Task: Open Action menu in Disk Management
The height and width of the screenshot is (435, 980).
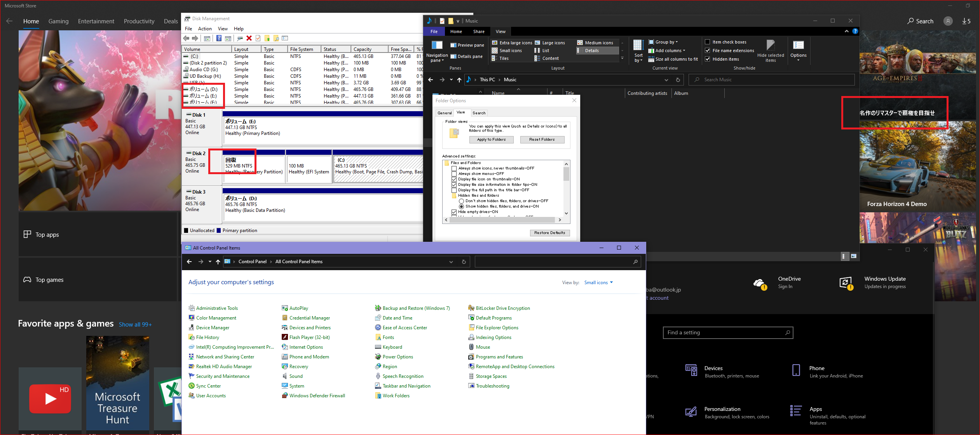Action: point(204,29)
